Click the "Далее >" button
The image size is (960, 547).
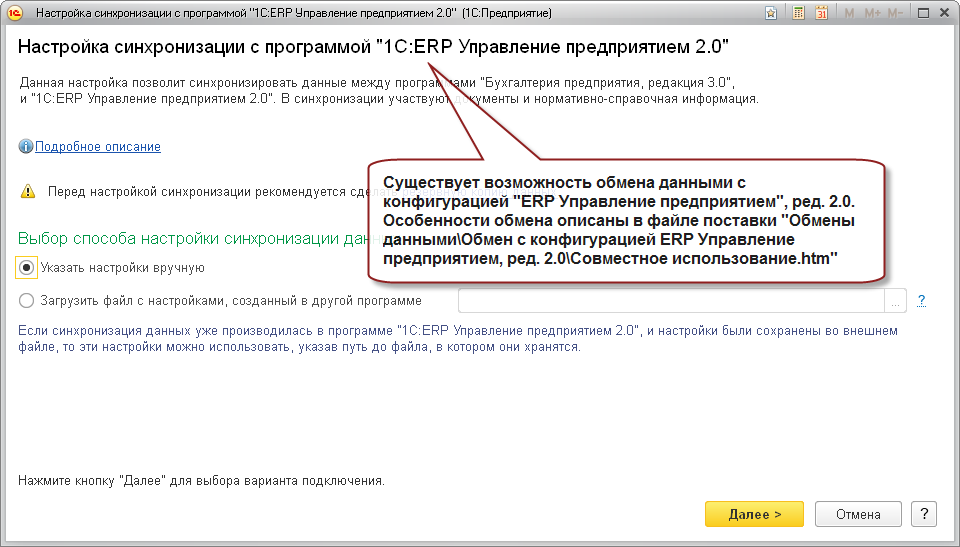[754, 515]
